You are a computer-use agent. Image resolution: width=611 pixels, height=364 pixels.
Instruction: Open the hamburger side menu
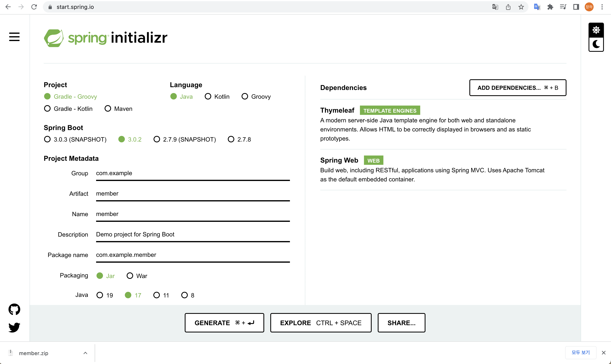(14, 37)
